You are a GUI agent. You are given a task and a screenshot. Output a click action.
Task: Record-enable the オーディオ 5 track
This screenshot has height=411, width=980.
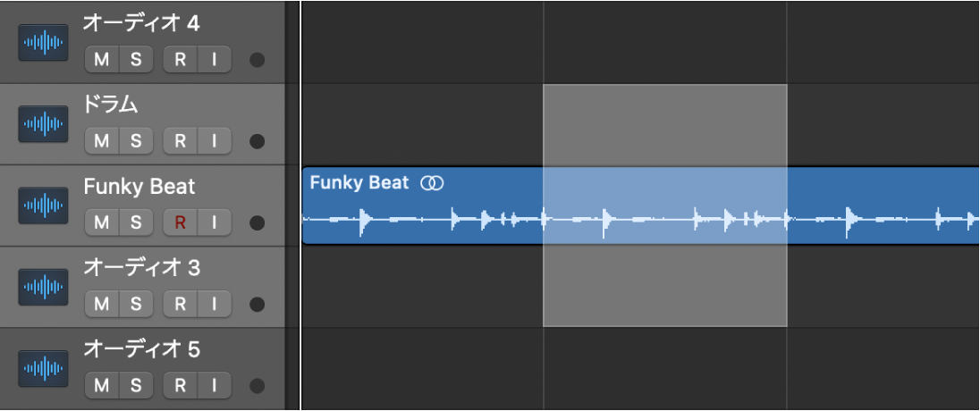pyautogui.click(x=180, y=386)
